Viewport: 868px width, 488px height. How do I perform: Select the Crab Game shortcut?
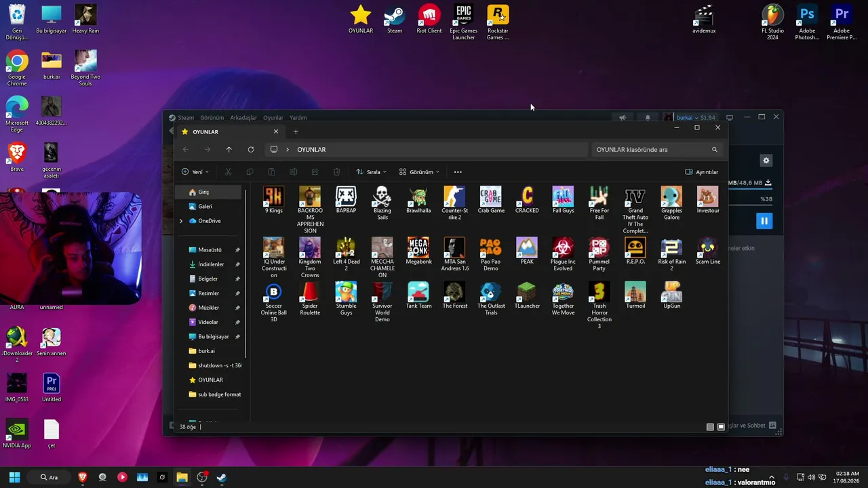point(491,200)
